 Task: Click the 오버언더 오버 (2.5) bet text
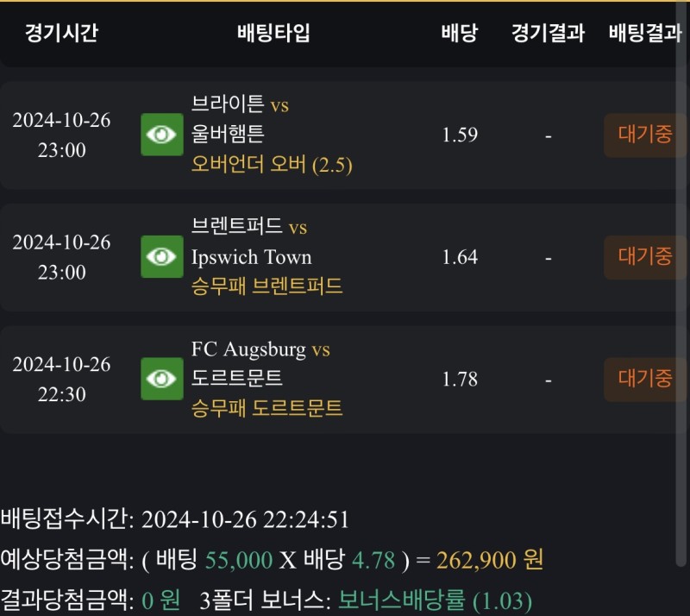pos(272,165)
